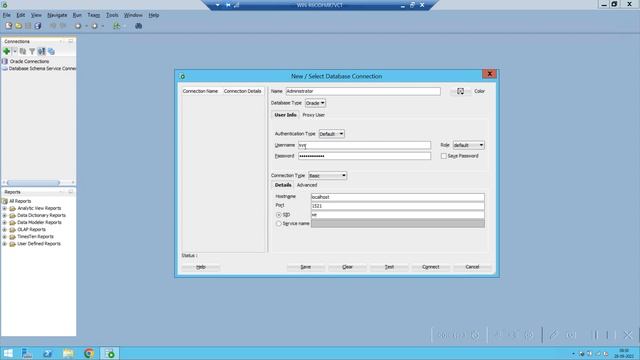Screen dimensions: 640x360
Task: Click the Color chooser icon in dialog
Action: coord(460,91)
